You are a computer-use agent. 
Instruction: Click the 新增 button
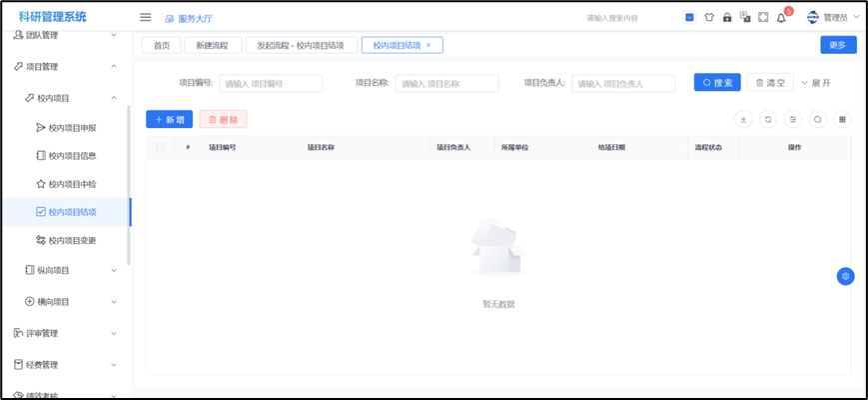(x=169, y=119)
